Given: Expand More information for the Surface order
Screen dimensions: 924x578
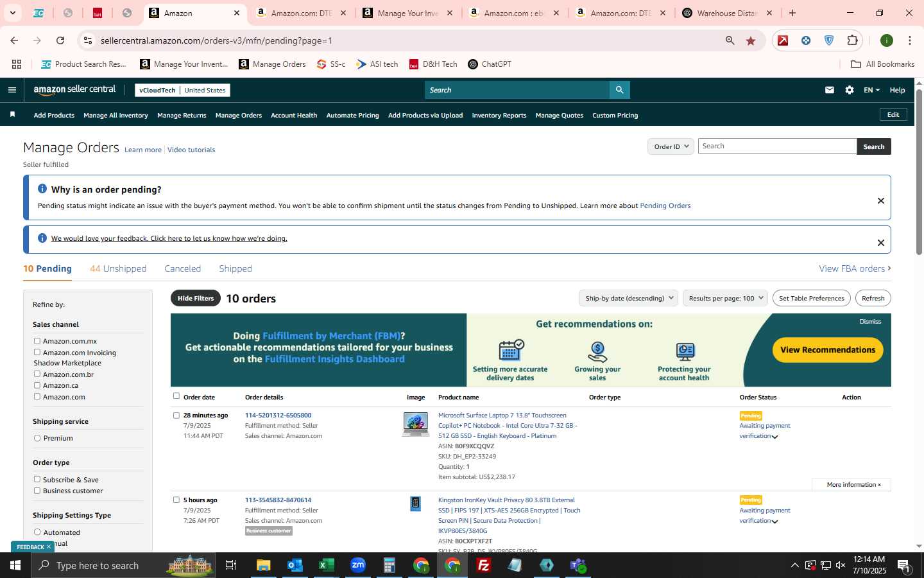Looking at the screenshot, I should pyautogui.click(x=851, y=484).
